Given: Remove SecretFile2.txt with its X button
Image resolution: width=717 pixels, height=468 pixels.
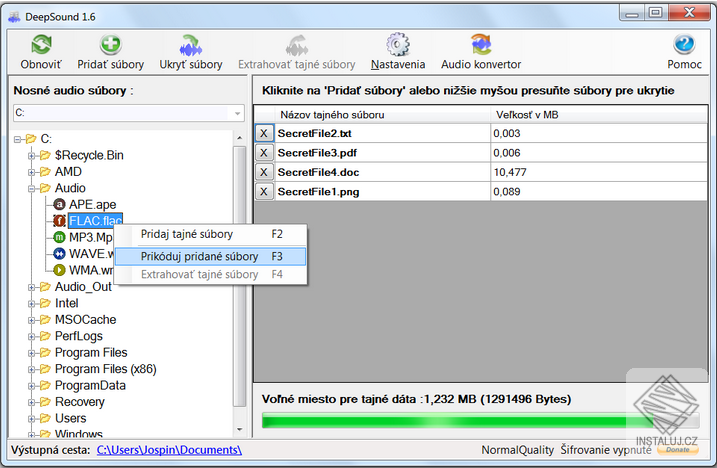Looking at the screenshot, I should (x=264, y=134).
